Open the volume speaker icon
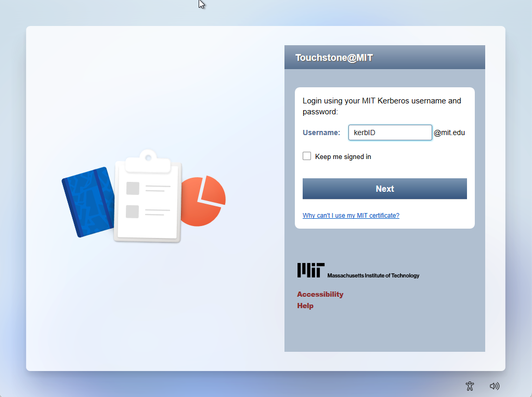 [x=495, y=386]
